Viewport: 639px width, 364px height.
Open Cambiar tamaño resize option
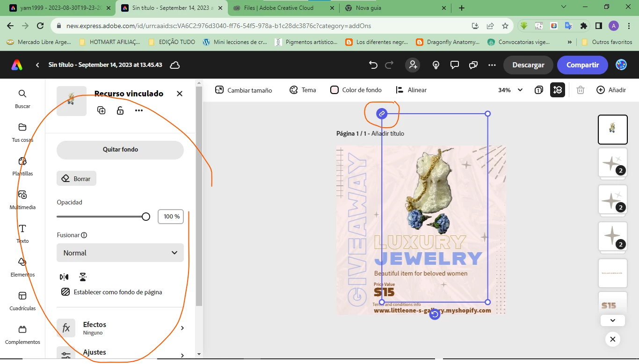click(x=243, y=90)
